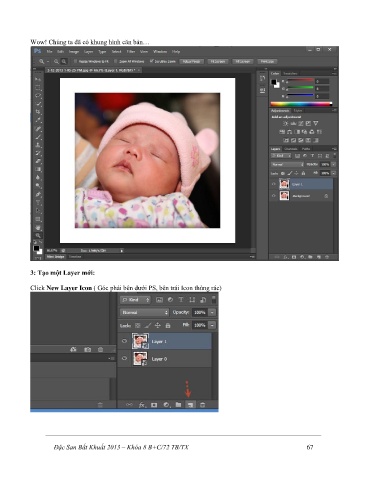Hide Layer 1 eye icon above Layer 0
The width and height of the screenshot is (370, 480).
click(x=124, y=341)
